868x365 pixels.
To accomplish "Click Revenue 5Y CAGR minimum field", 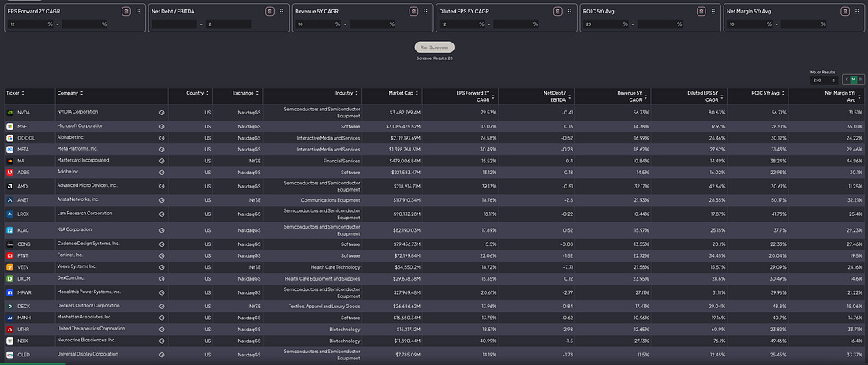I will 318,24.
